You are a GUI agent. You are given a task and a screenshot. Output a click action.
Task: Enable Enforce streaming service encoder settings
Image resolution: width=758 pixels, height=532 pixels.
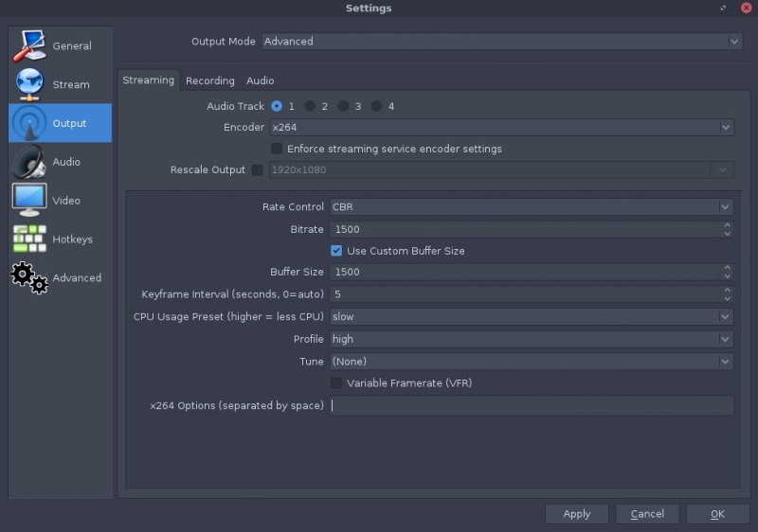click(x=277, y=149)
